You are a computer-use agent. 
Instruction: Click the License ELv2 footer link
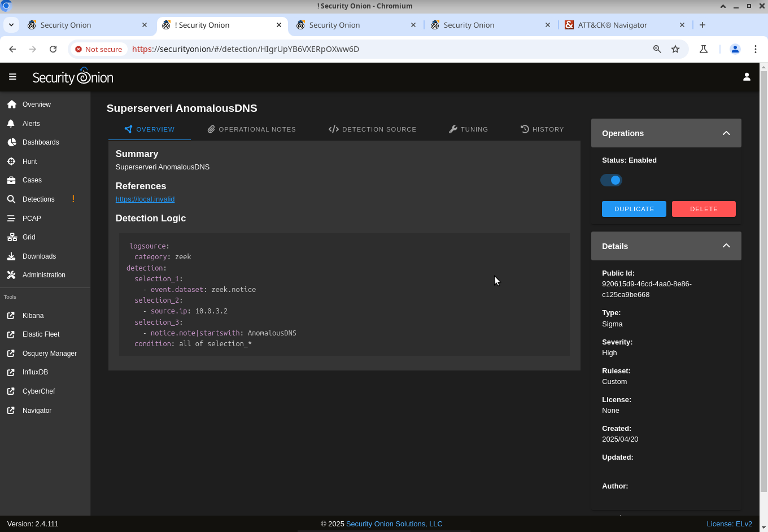click(x=729, y=524)
